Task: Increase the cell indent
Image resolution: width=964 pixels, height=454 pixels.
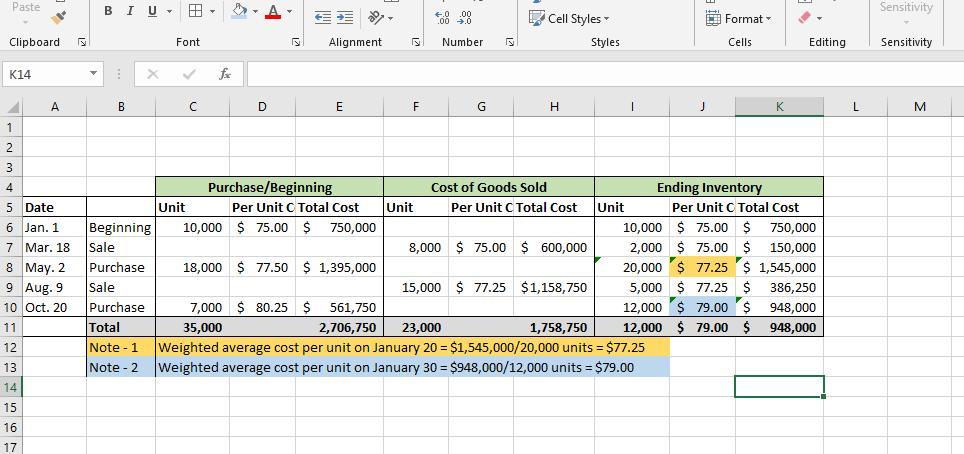Action: coord(344,17)
